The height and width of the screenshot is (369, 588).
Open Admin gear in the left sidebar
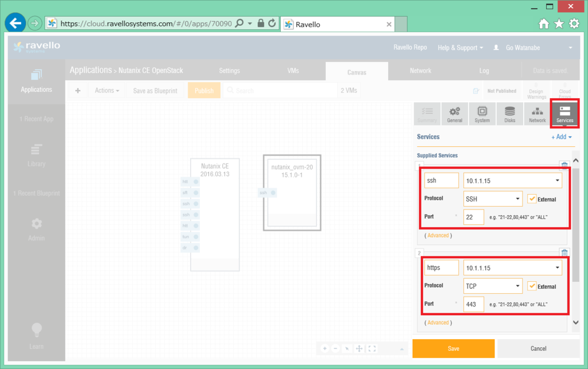(36, 230)
